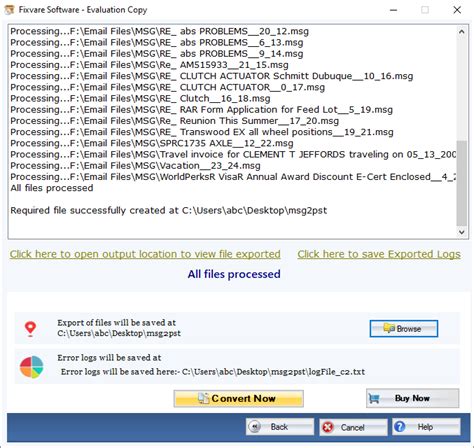474x448 pixels.
Task: Click the shopping cart icon on Buy Now
Action: [374, 398]
